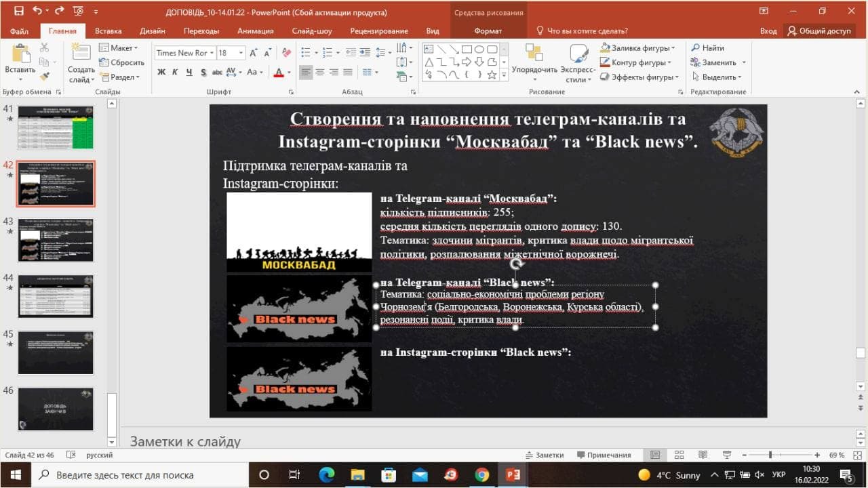Image resolution: width=868 pixels, height=488 pixels.
Task: Toggle text shadow (S)
Action: (203, 73)
